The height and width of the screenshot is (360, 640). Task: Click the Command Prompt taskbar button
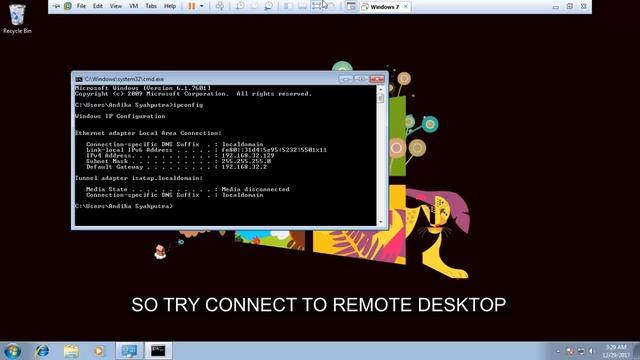point(158,351)
